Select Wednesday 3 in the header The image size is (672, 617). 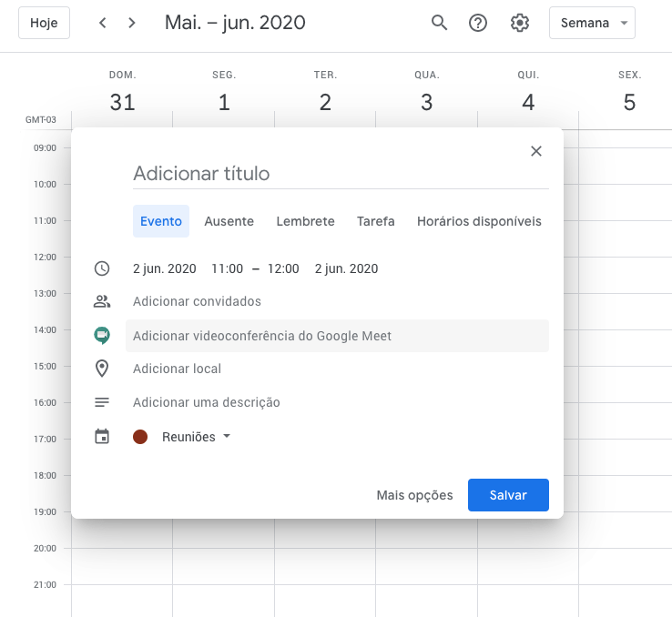pyautogui.click(x=426, y=102)
